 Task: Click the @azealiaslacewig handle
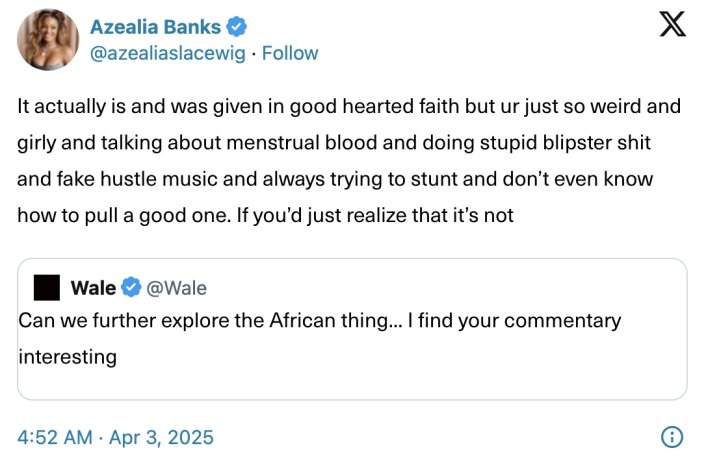point(170,53)
